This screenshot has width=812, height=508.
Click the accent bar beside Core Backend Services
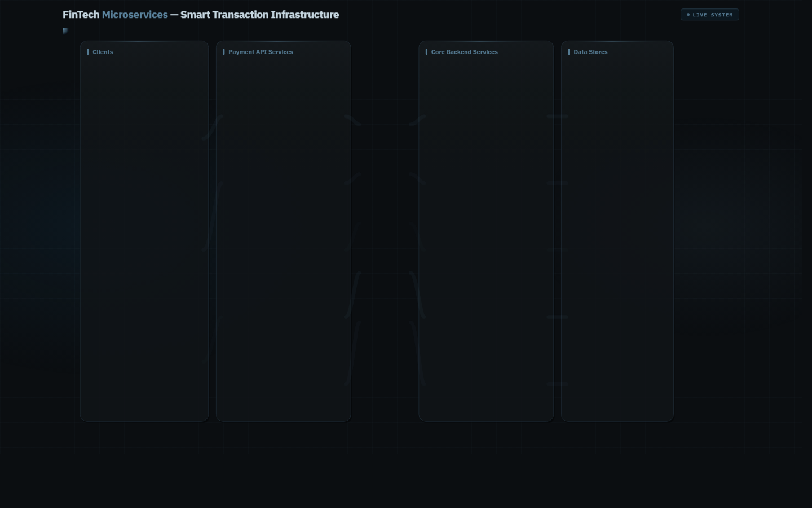pos(426,52)
